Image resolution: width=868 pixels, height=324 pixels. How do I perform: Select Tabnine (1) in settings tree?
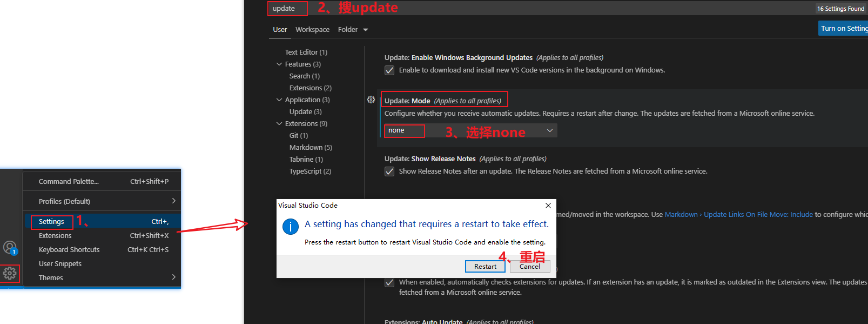(x=306, y=160)
